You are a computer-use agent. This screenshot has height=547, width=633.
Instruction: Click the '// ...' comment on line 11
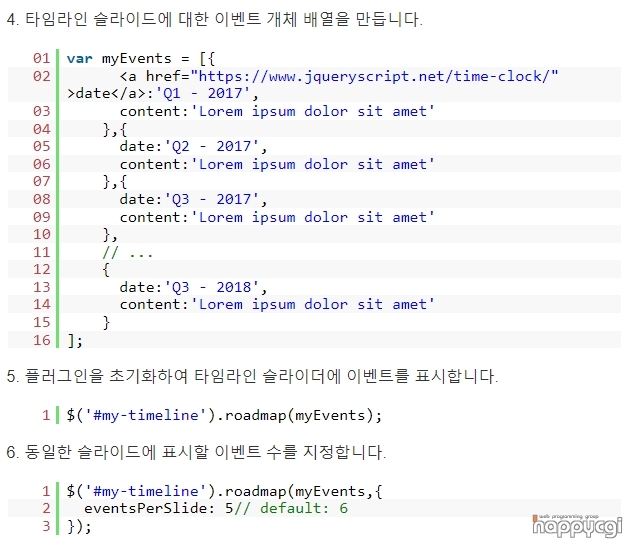(127, 253)
